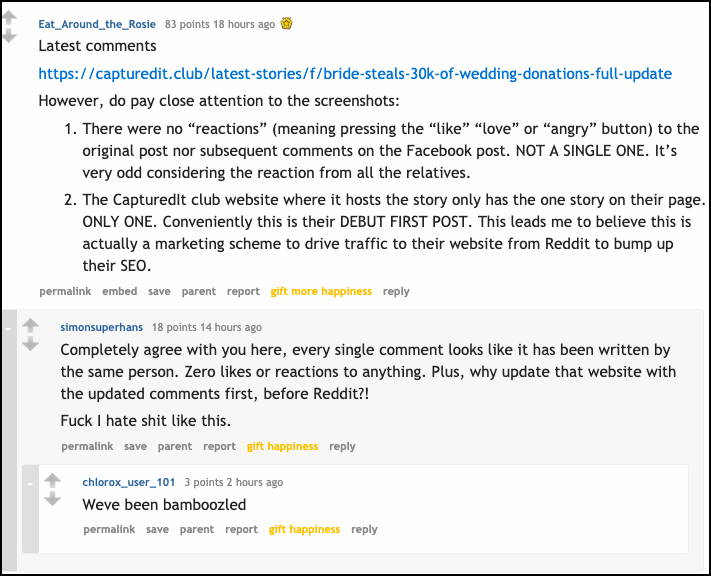This screenshot has height=576, width=711.
Task: Click embed under the top comment
Action: [x=120, y=291]
